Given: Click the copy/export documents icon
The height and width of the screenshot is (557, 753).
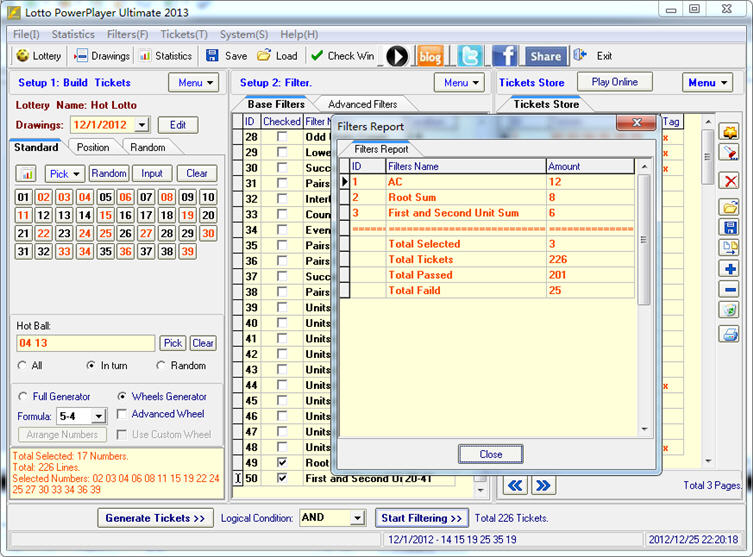Looking at the screenshot, I should (x=730, y=247).
